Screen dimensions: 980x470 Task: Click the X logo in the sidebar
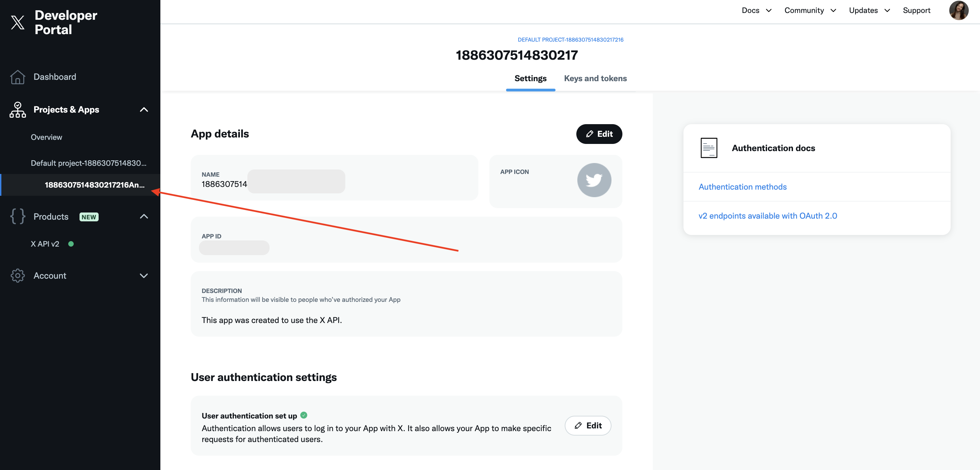[17, 23]
